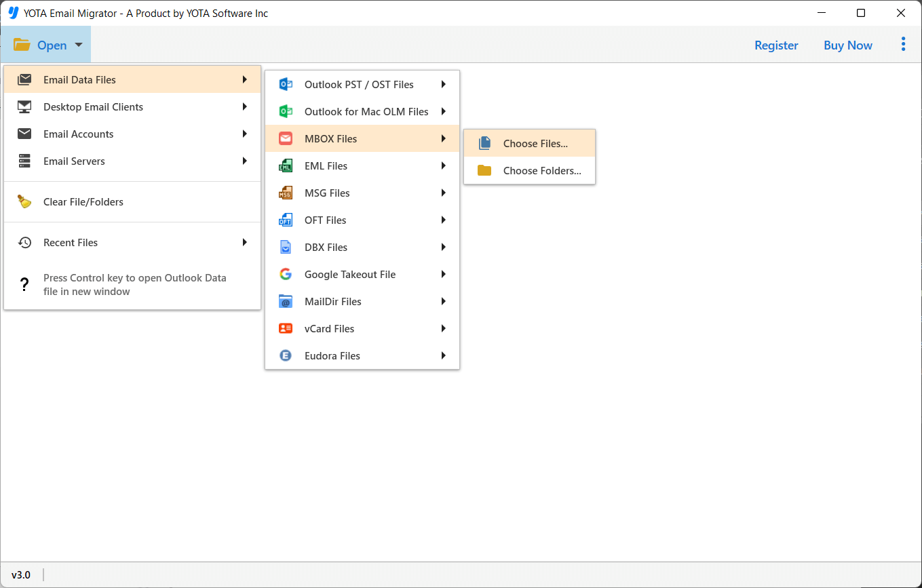The height and width of the screenshot is (588, 922).
Task: Click the DBX Files icon
Action: point(286,247)
